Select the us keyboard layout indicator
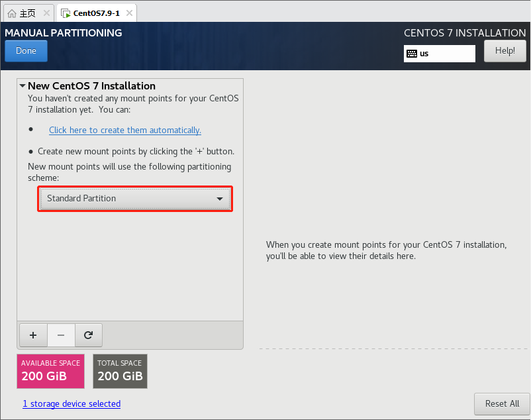531x420 pixels. [439, 54]
